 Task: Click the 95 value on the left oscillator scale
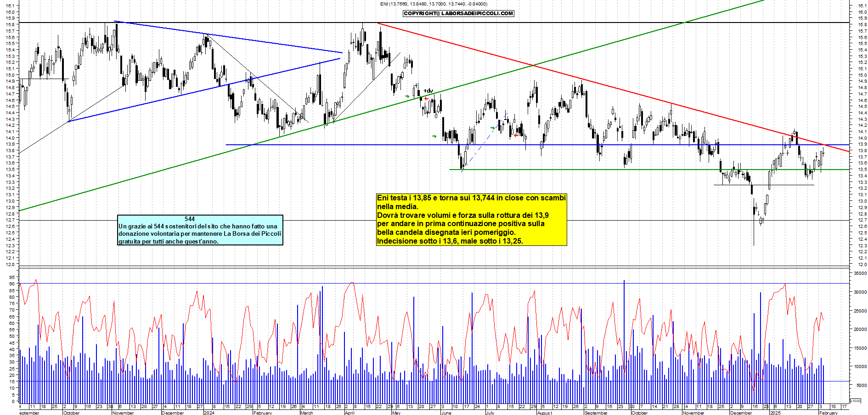pyautogui.click(x=12, y=277)
